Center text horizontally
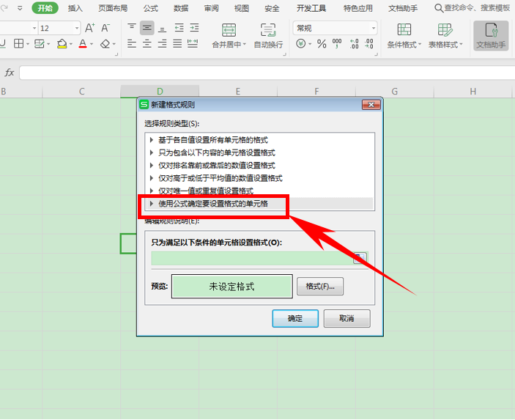This screenshot has width=515, height=420. pos(147,44)
